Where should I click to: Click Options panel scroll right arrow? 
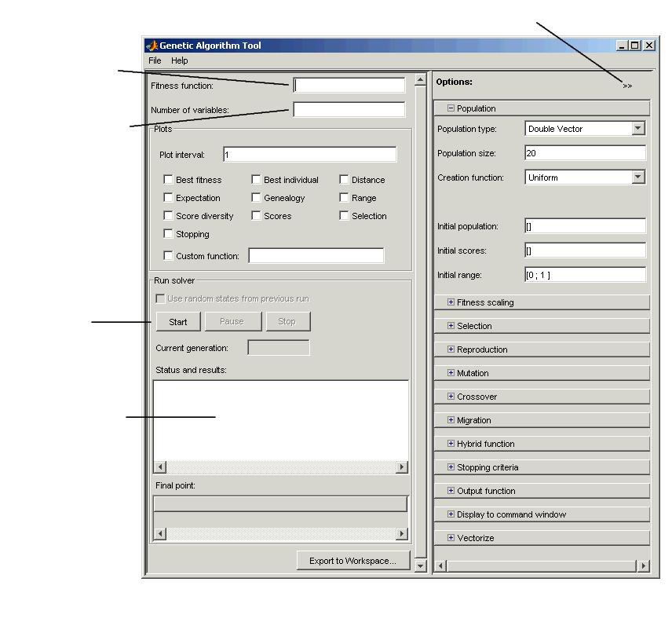[x=643, y=565]
